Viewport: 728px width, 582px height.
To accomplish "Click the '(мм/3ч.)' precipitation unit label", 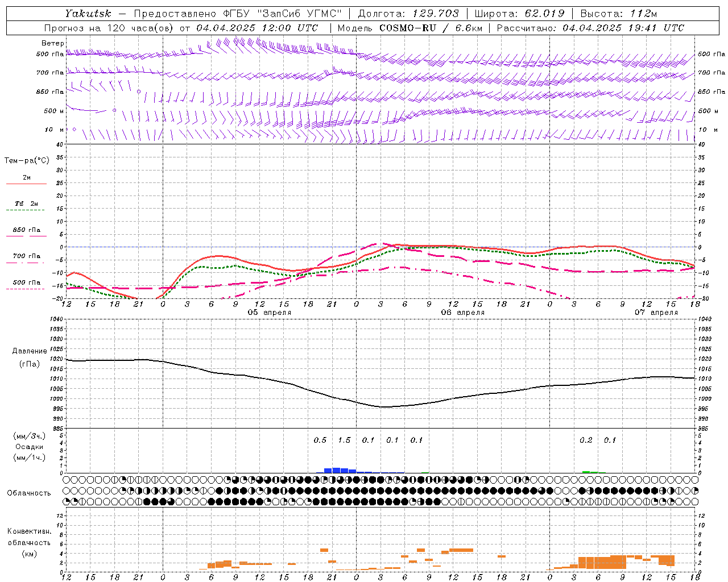I will (30, 436).
